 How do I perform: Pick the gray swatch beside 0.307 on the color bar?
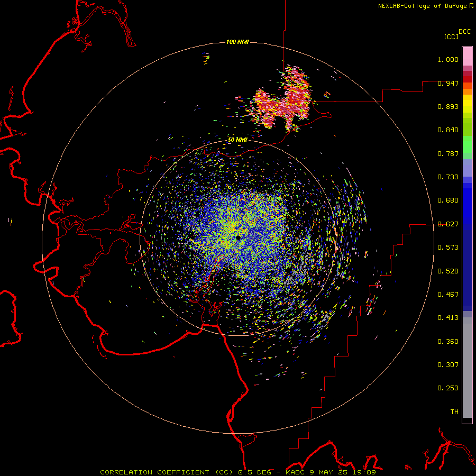point(467,368)
